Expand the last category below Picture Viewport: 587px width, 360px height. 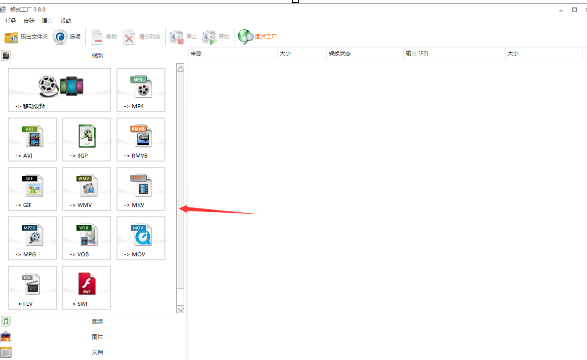click(x=93, y=352)
